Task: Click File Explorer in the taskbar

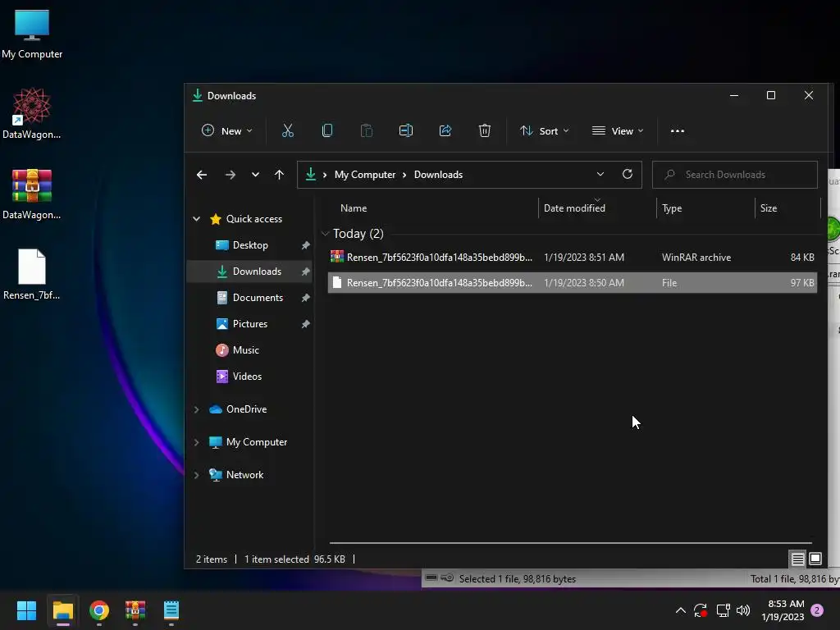Action: pos(62,610)
